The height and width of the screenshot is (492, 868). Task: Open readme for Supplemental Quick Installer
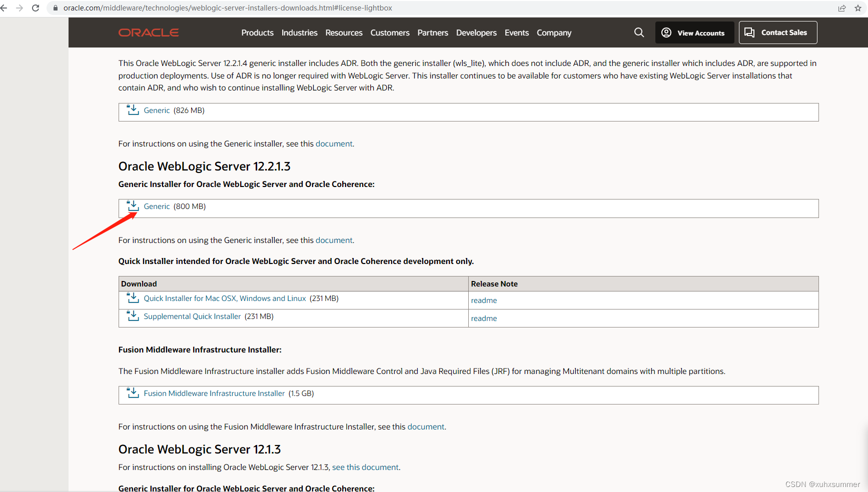[484, 318]
